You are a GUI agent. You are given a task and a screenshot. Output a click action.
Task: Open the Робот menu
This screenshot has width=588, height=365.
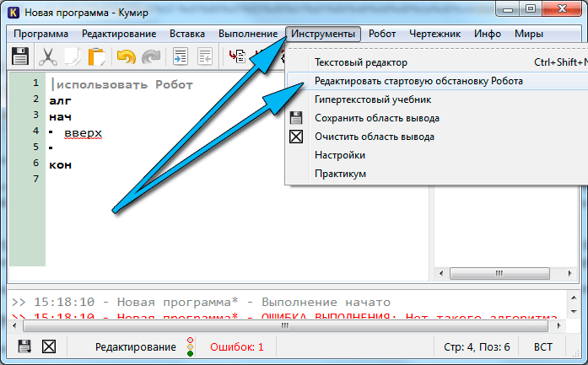[x=382, y=34]
